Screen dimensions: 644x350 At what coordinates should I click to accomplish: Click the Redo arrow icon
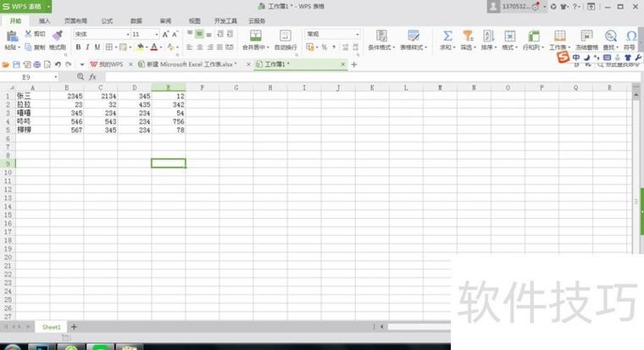click(69, 64)
